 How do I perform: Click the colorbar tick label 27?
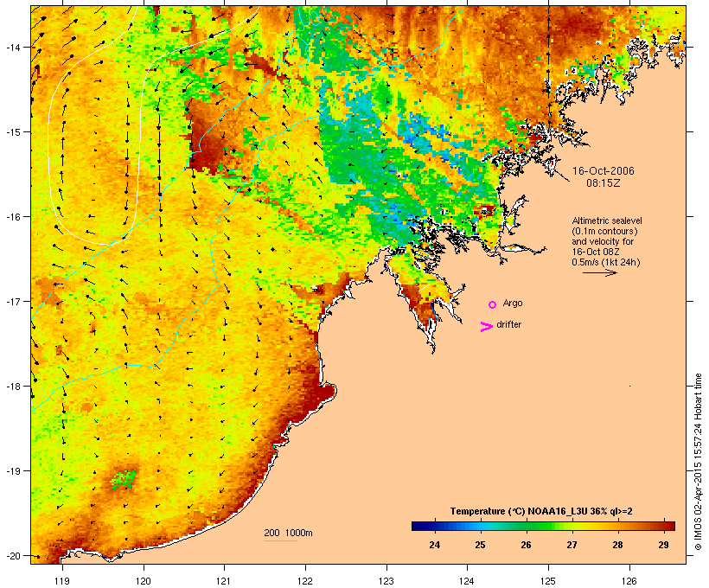pos(572,545)
